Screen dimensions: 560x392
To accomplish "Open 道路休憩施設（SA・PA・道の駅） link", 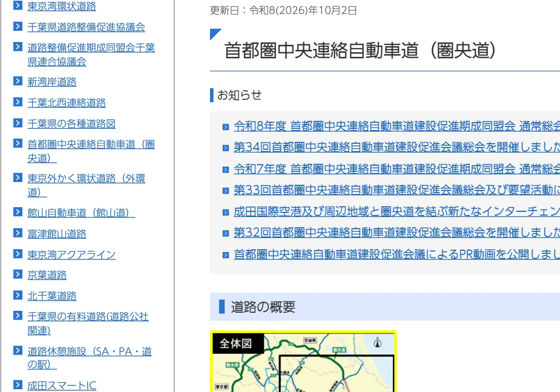I will coord(90,358).
